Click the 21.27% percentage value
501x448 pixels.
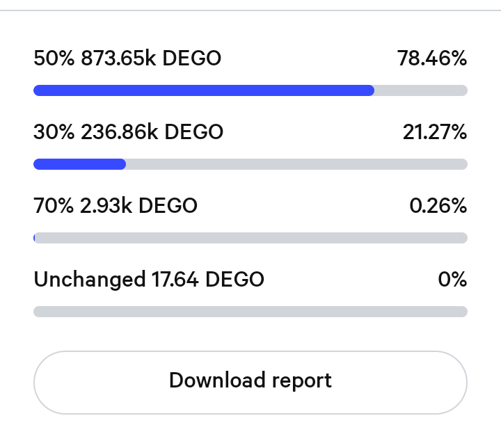[435, 131]
